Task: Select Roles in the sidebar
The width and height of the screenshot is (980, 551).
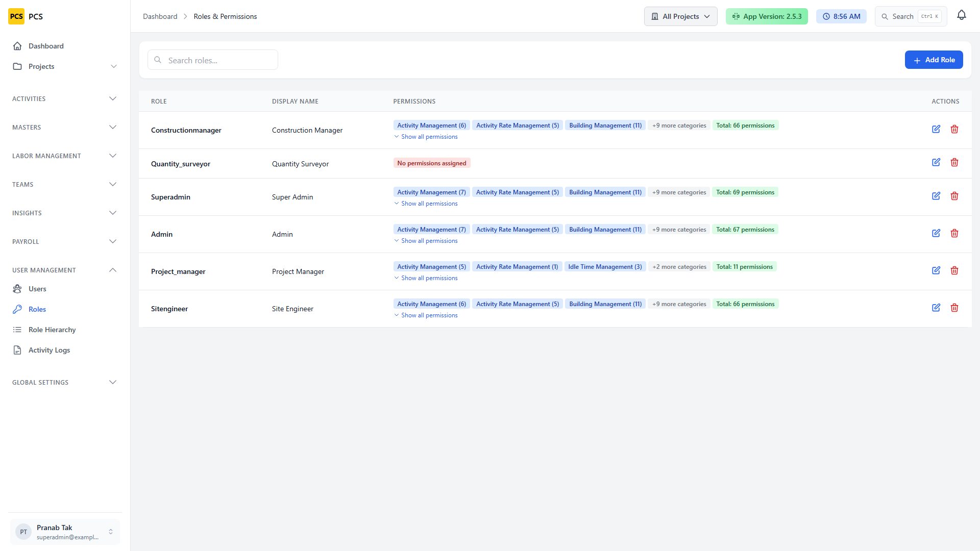Action: tap(65, 309)
